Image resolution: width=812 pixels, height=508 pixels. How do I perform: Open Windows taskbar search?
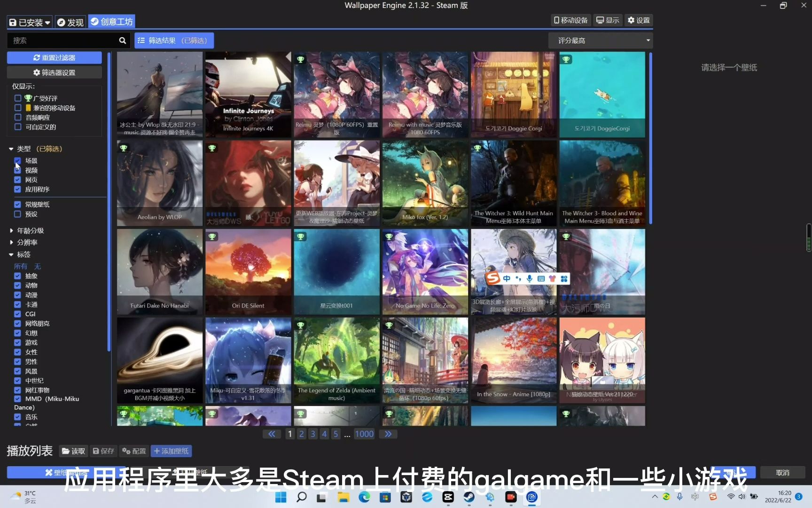(302, 497)
